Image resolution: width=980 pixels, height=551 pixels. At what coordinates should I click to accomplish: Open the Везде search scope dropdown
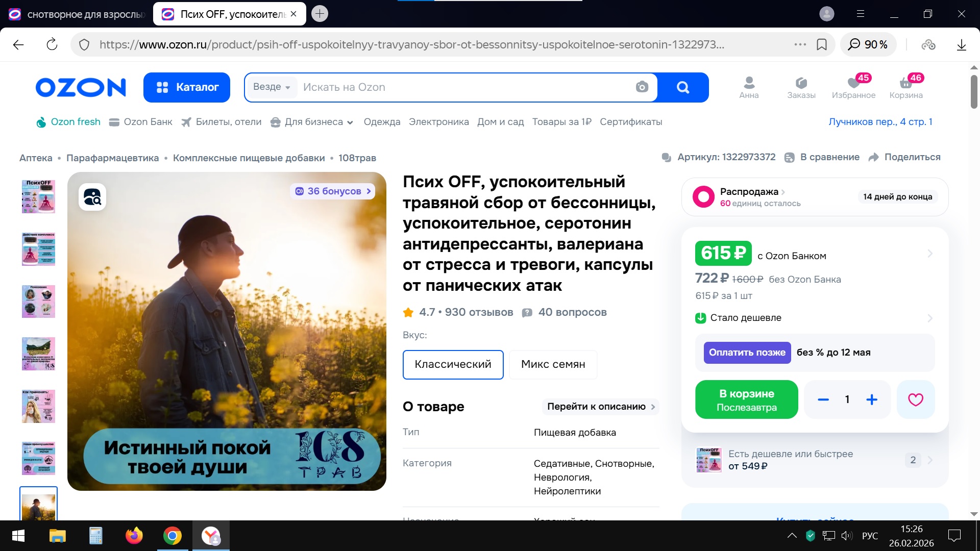(272, 87)
